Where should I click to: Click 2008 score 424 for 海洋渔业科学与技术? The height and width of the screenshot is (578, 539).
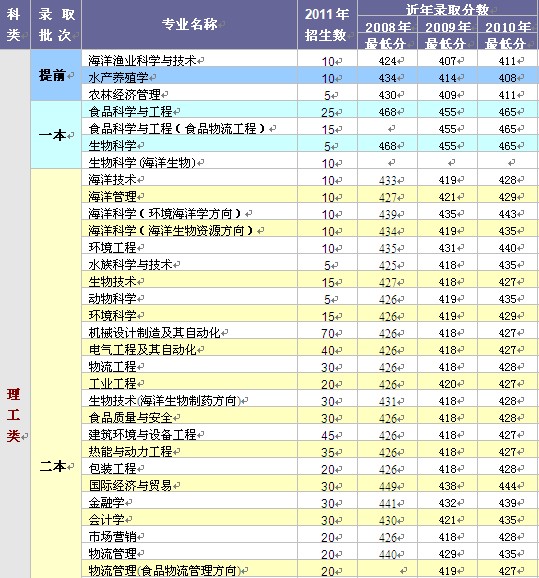point(387,61)
